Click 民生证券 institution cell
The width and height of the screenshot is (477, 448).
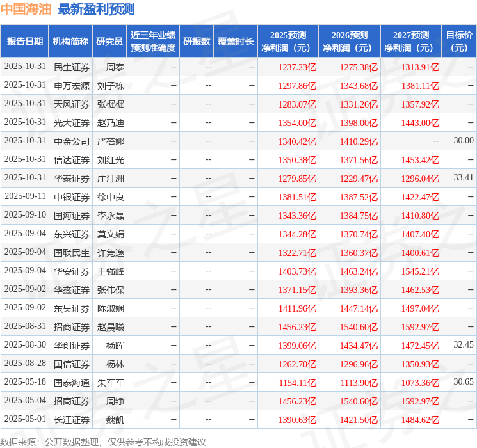pyautogui.click(x=72, y=67)
